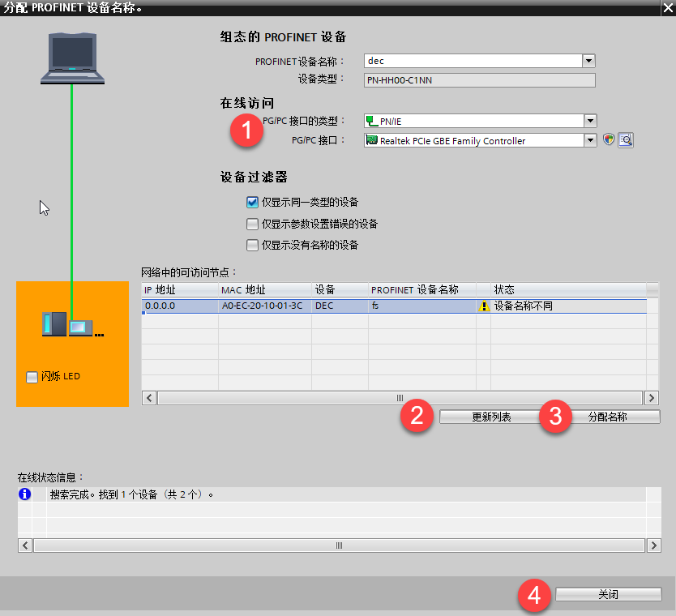The image size is (676, 616).
Task: Toggle show only same-type devices checkbox
Action: (252, 202)
